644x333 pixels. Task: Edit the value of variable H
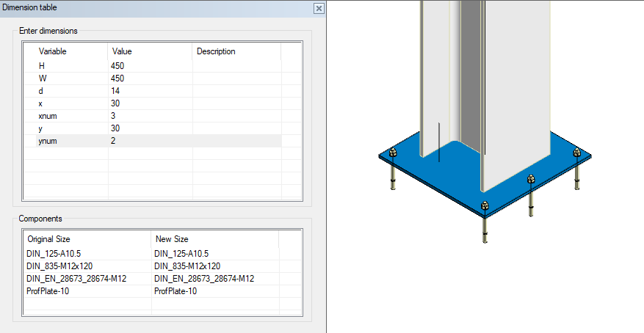tap(117, 66)
